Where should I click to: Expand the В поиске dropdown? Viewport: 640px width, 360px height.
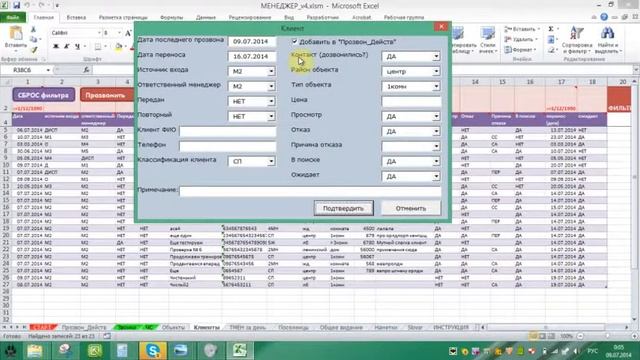(x=436, y=161)
